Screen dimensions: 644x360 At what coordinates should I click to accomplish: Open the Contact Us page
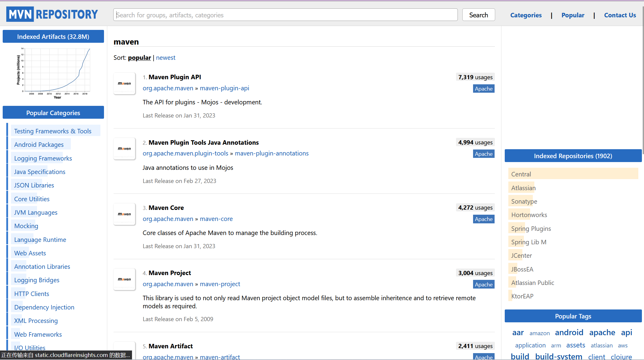pos(620,15)
